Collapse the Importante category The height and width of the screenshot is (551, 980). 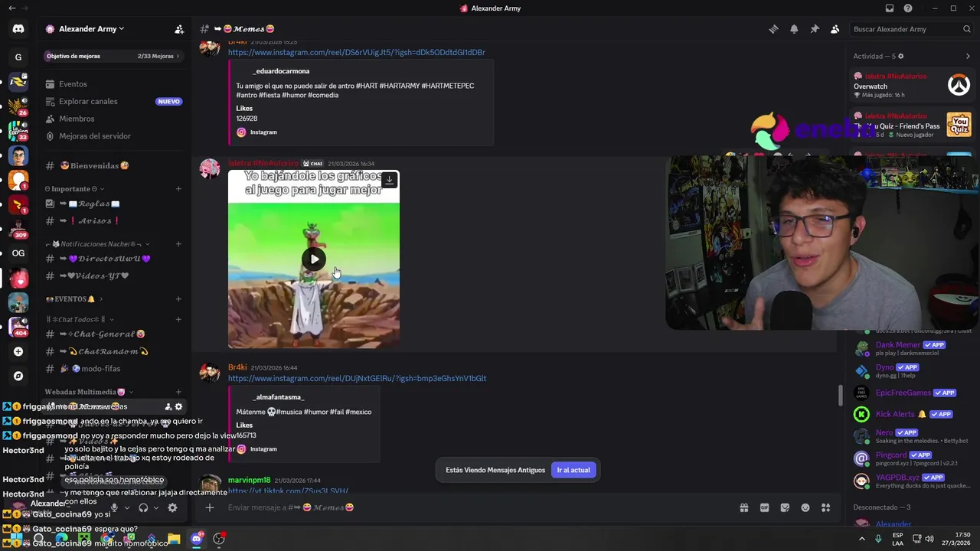coord(75,189)
